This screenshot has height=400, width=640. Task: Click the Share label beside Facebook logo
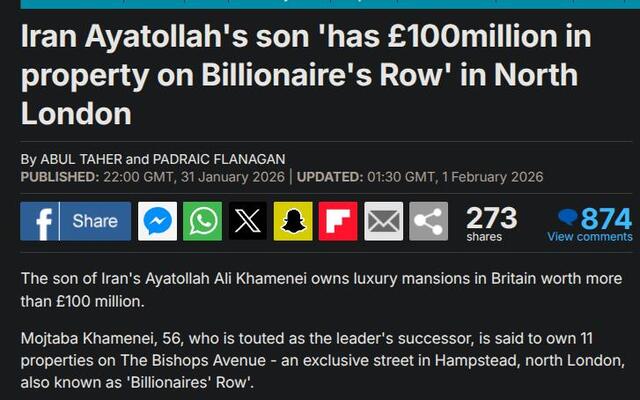[x=95, y=221]
